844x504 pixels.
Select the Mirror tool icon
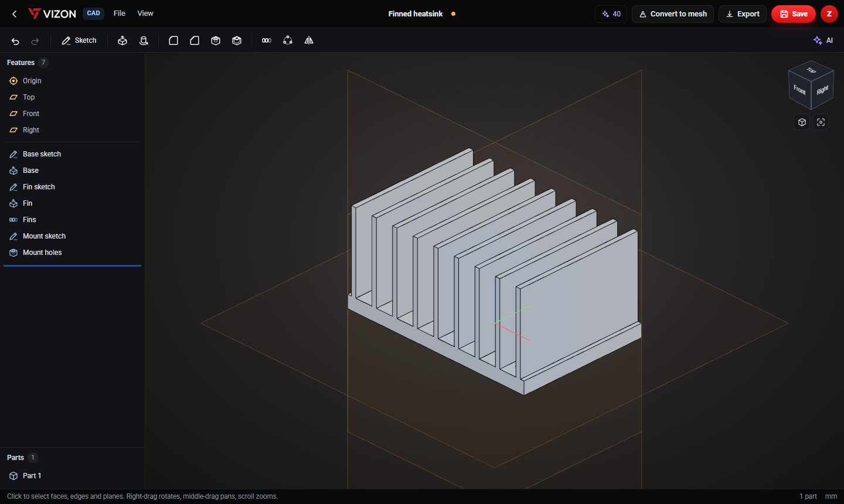pos(309,40)
